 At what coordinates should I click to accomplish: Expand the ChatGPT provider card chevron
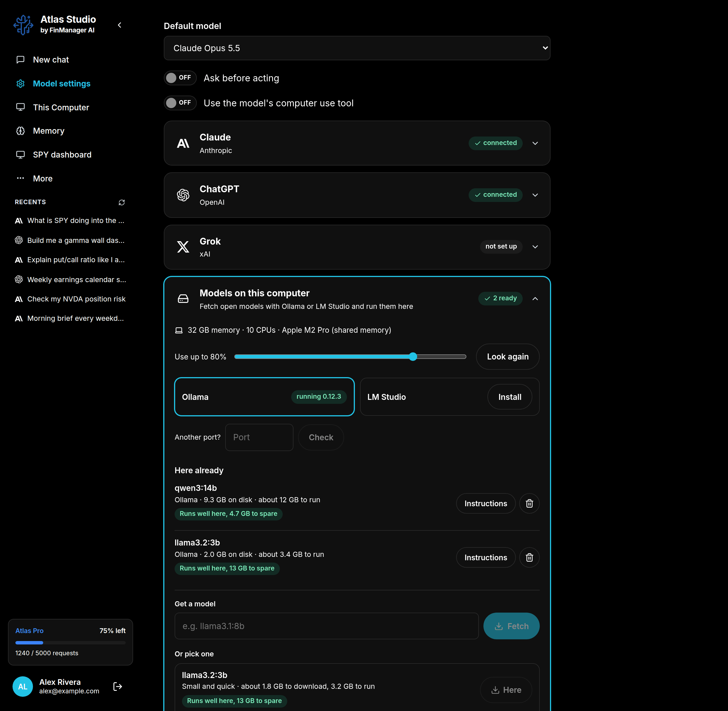tap(535, 195)
